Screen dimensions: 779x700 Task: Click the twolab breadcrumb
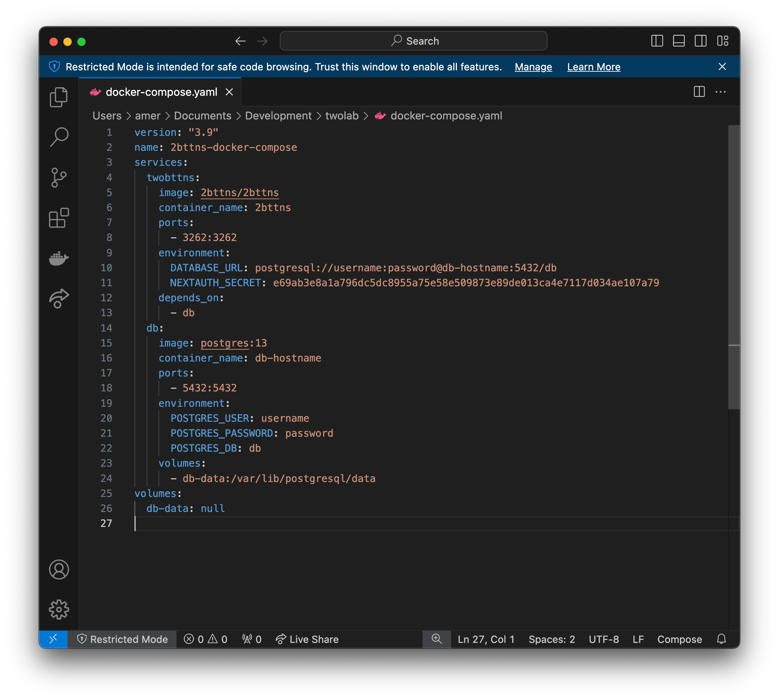pos(342,116)
